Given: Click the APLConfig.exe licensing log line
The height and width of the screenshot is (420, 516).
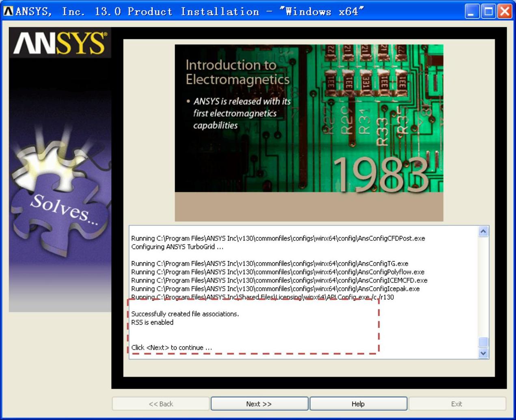Looking at the screenshot, I should [x=262, y=297].
